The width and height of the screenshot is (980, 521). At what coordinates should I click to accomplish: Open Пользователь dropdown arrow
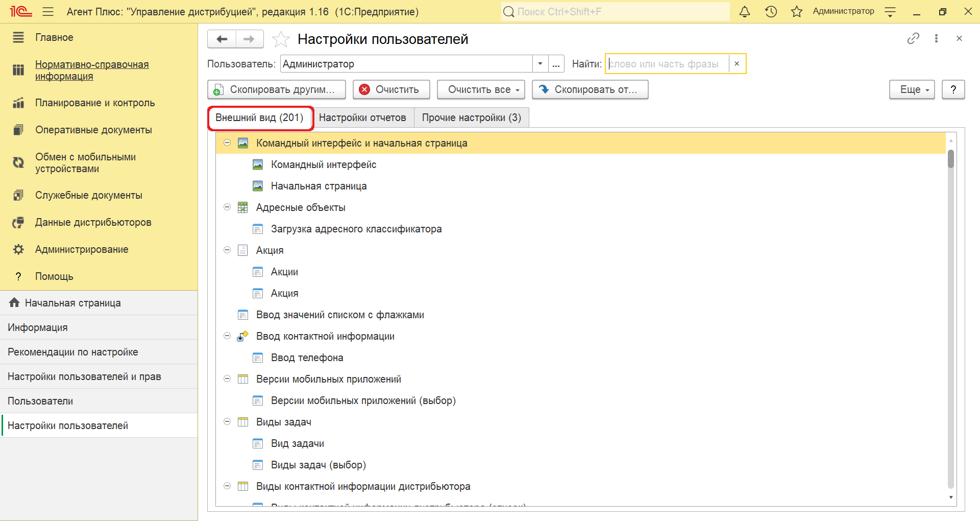click(540, 64)
